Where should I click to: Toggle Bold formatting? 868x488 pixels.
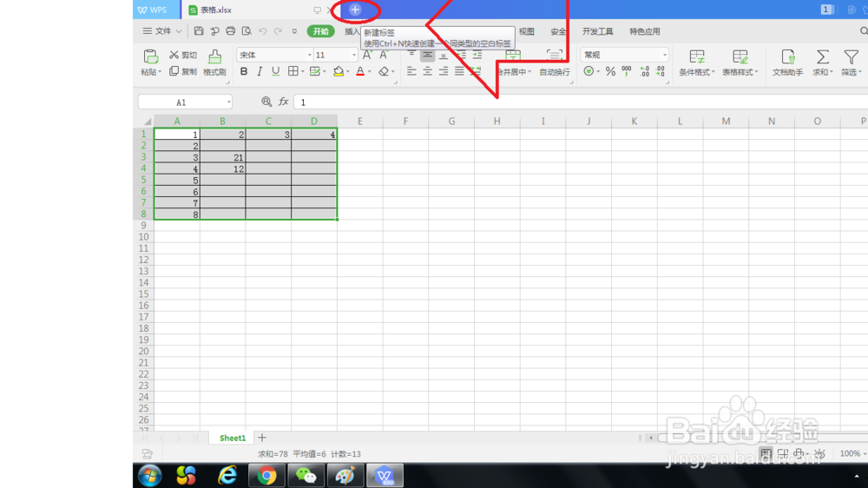pyautogui.click(x=244, y=71)
